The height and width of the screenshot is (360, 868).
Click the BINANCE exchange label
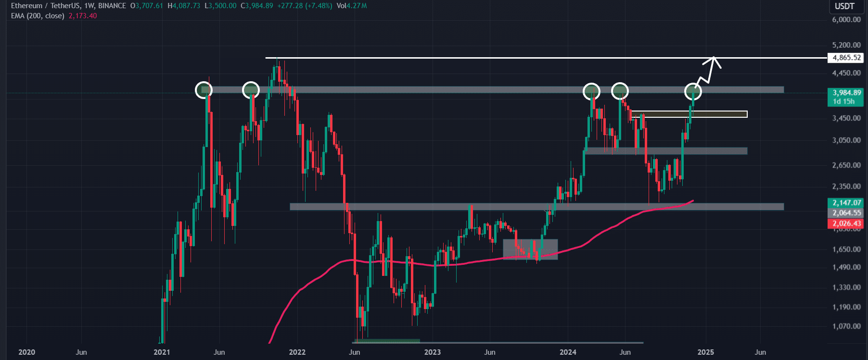click(112, 6)
